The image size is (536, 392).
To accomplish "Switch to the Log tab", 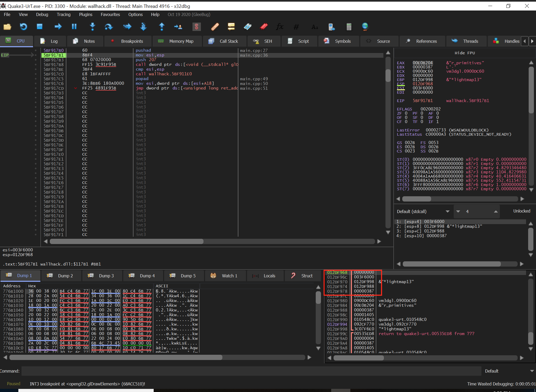I will point(50,41).
